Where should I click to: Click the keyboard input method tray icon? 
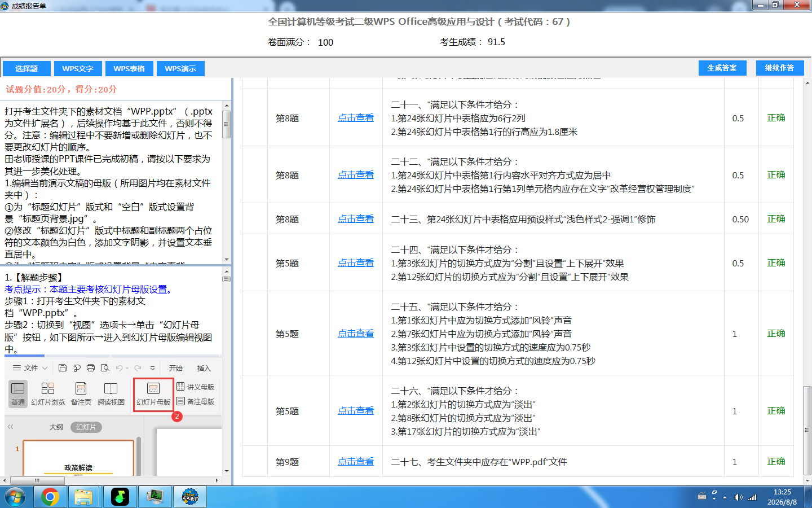pyautogui.click(x=702, y=497)
